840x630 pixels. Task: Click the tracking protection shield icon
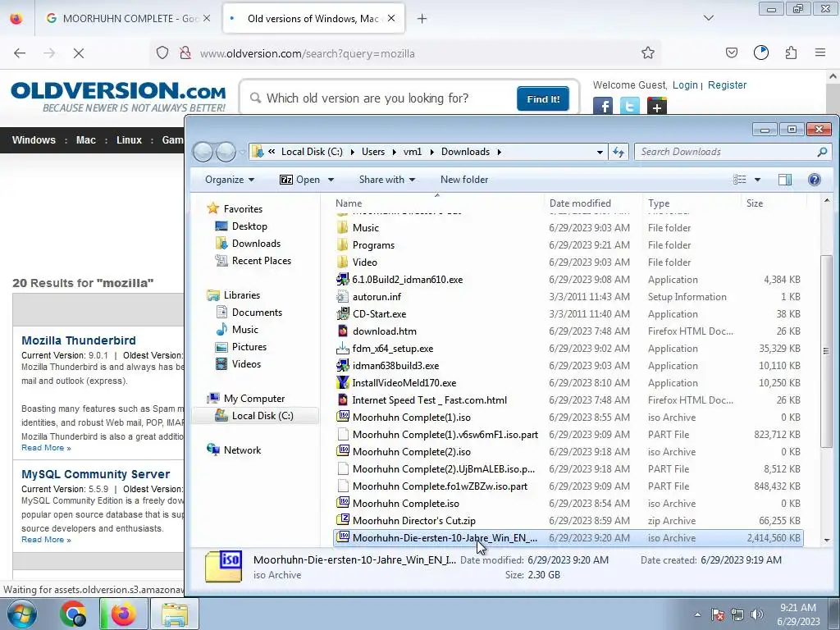(162, 53)
